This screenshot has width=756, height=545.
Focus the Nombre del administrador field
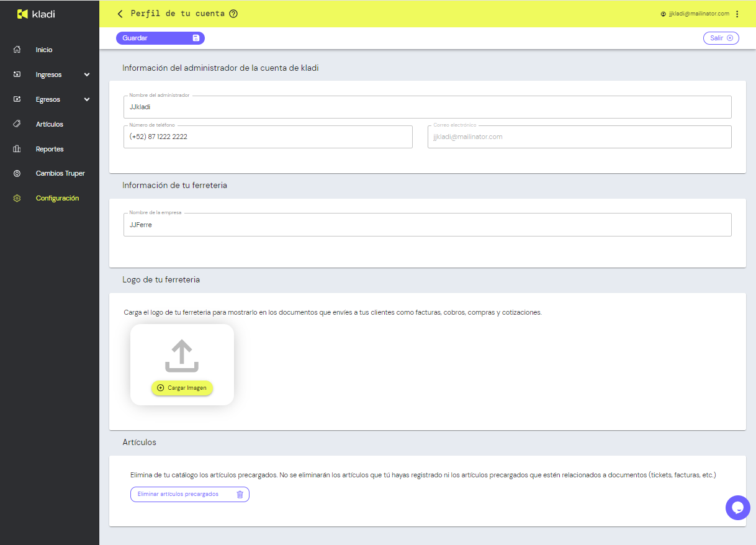click(x=427, y=107)
